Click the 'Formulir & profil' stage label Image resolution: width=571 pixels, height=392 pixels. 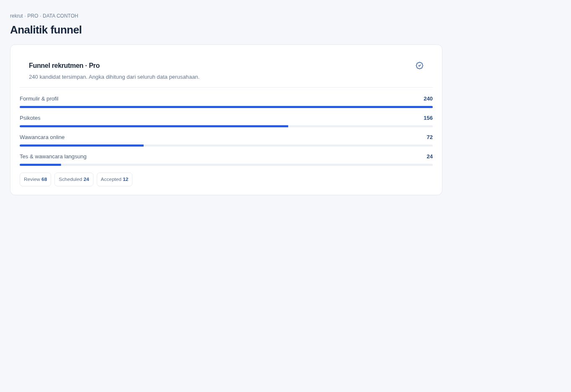click(39, 99)
